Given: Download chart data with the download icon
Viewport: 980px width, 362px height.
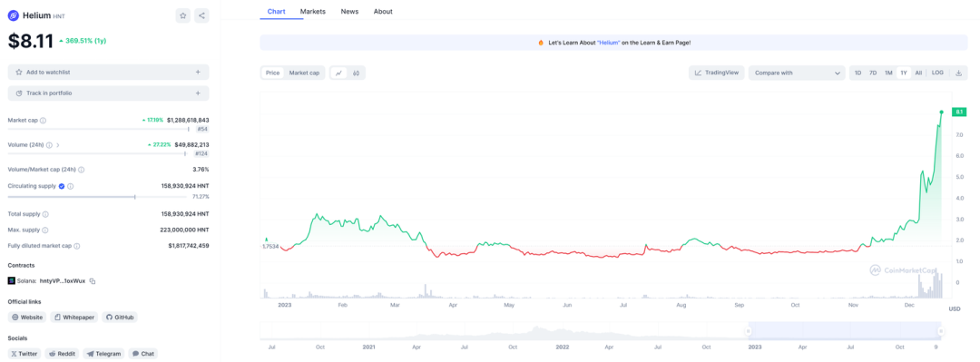Looking at the screenshot, I should pos(958,73).
